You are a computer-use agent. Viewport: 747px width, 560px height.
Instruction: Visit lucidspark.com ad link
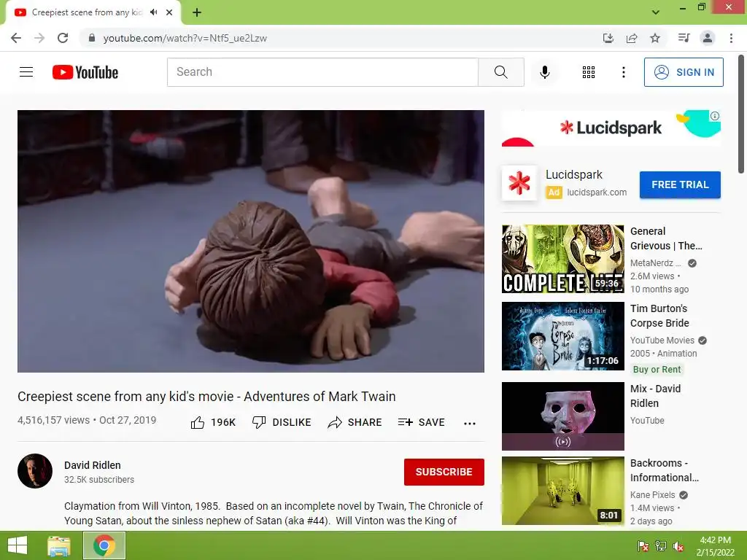[597, 192]
